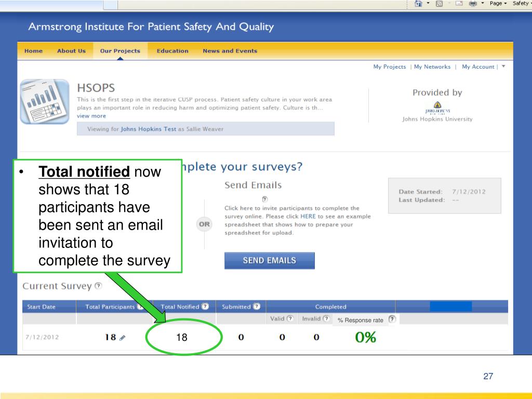Viewport: 532px width, 399px height.
Task: Click the Armstrong Institute site title
Action: tap(151, 27)
